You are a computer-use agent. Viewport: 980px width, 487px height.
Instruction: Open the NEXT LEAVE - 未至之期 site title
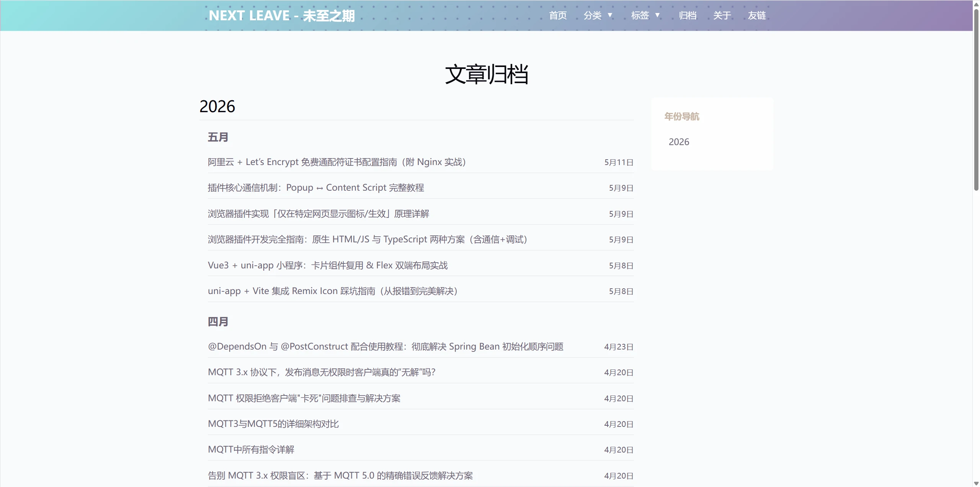[281, 16]
